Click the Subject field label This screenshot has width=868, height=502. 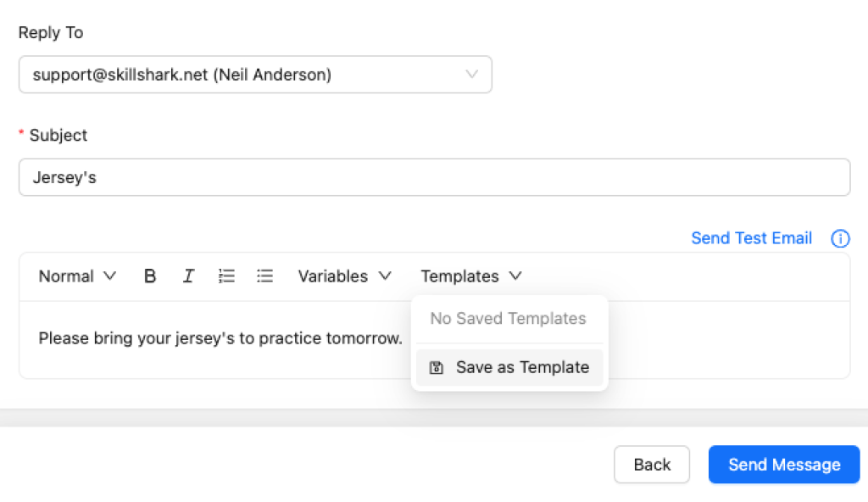point(58,136)
